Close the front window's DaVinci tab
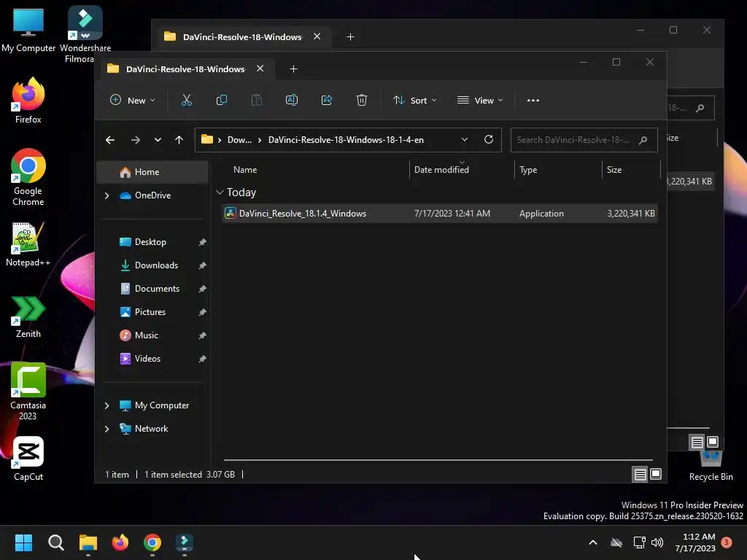Image resolution: width=747 pixels, height=560 pixels. pos(260,69)
